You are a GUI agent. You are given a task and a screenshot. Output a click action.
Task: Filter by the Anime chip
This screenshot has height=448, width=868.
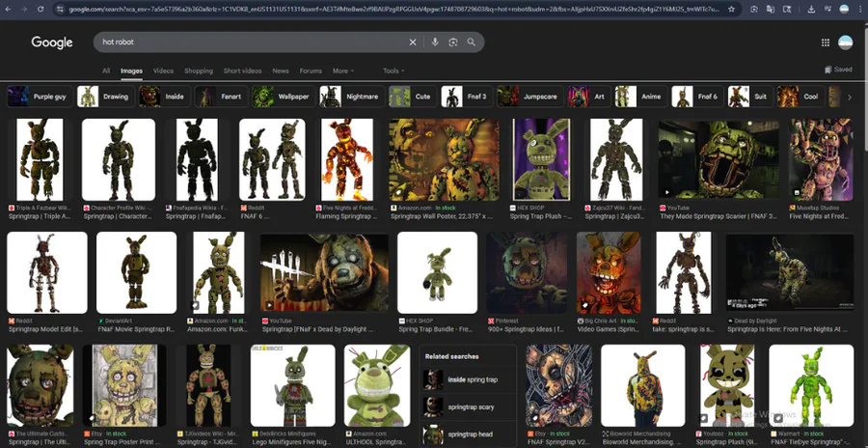[x=640, y=97]
